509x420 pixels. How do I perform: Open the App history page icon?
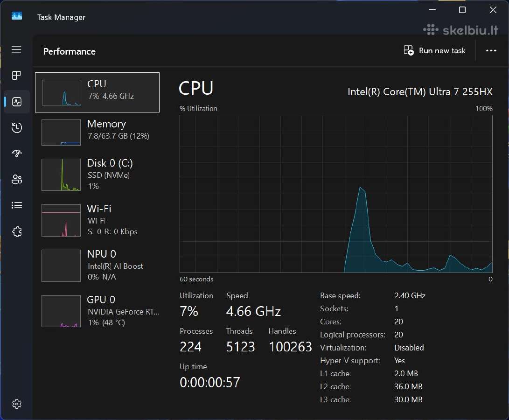point(16,128)
